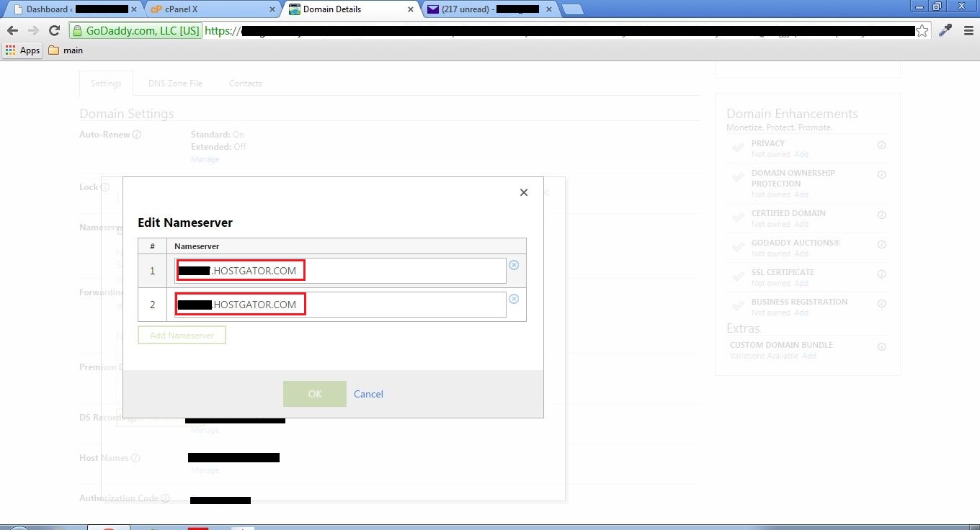Open the DNS Zone File tab

tap(175, 84)
